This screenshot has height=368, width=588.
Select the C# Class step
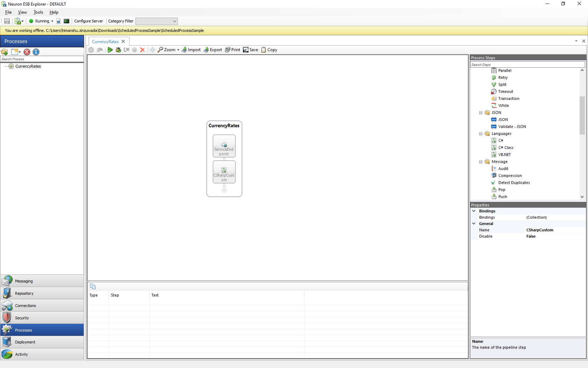pos(506,148)
